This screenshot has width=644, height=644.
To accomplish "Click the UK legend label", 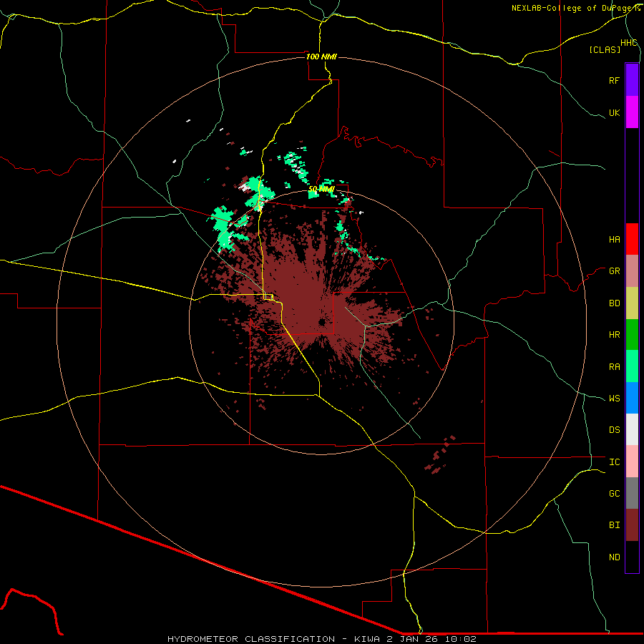I will click(x=614, y=112).
